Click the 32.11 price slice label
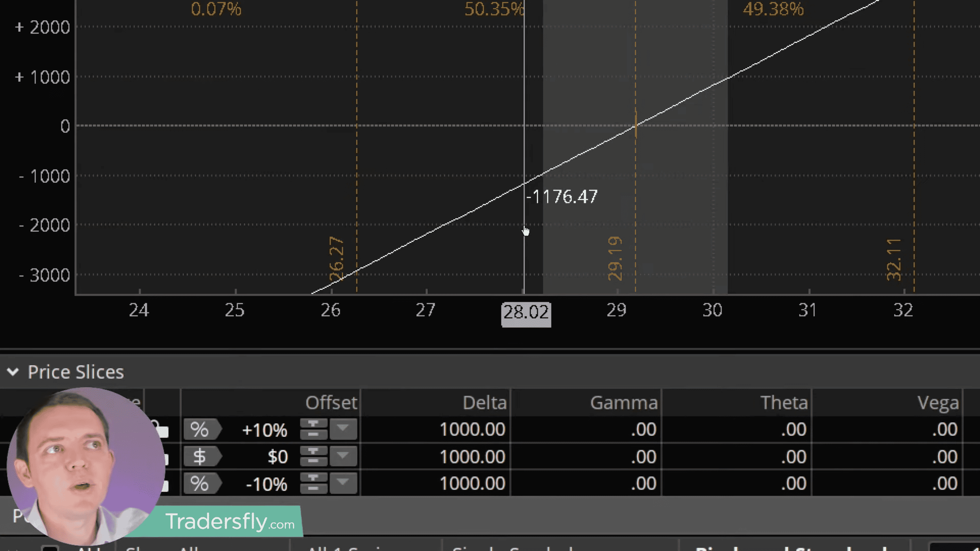The width and height of the screenshot is (980, 551). coord(894,260)
